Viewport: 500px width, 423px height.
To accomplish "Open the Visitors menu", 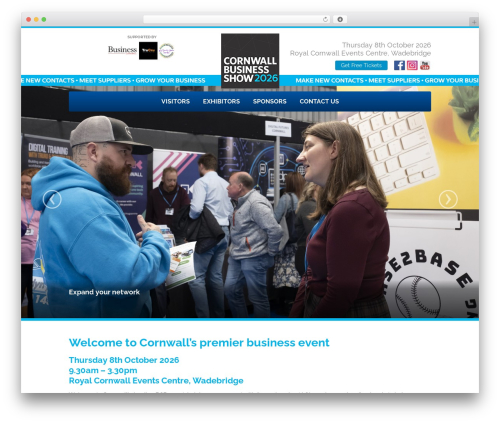I will [175, 101].
